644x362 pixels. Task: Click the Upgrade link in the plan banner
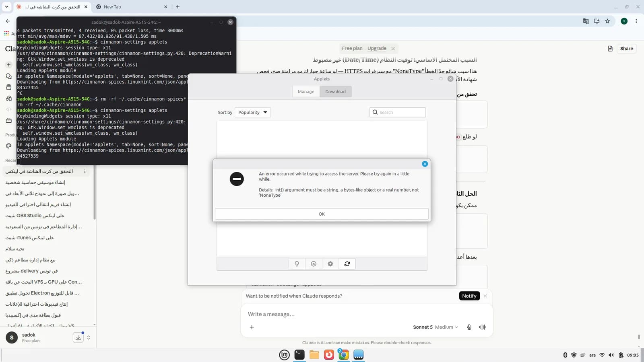click(x=377, y=48)
